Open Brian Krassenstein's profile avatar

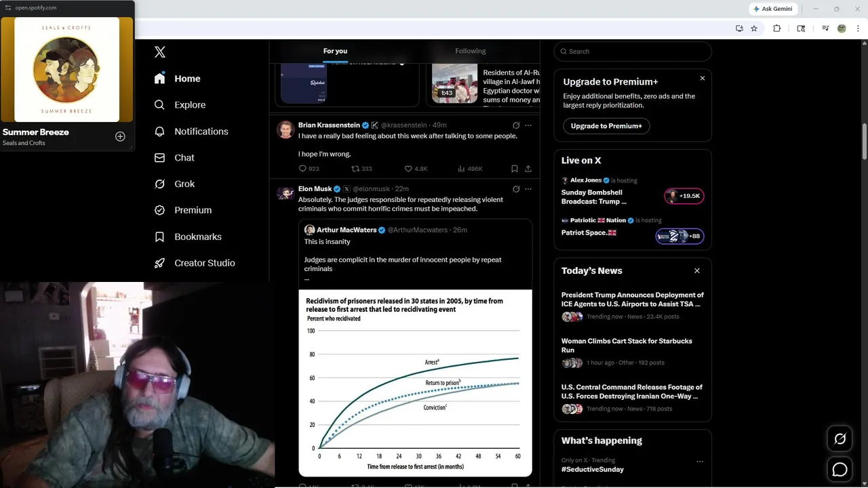point(285,129)
